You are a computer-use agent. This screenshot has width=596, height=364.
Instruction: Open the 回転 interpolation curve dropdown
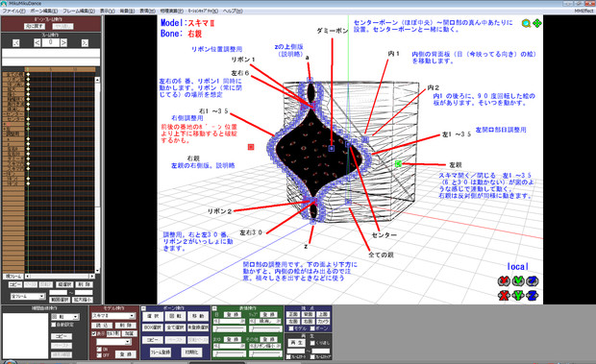pyautogui.click(x=65, y=317)
